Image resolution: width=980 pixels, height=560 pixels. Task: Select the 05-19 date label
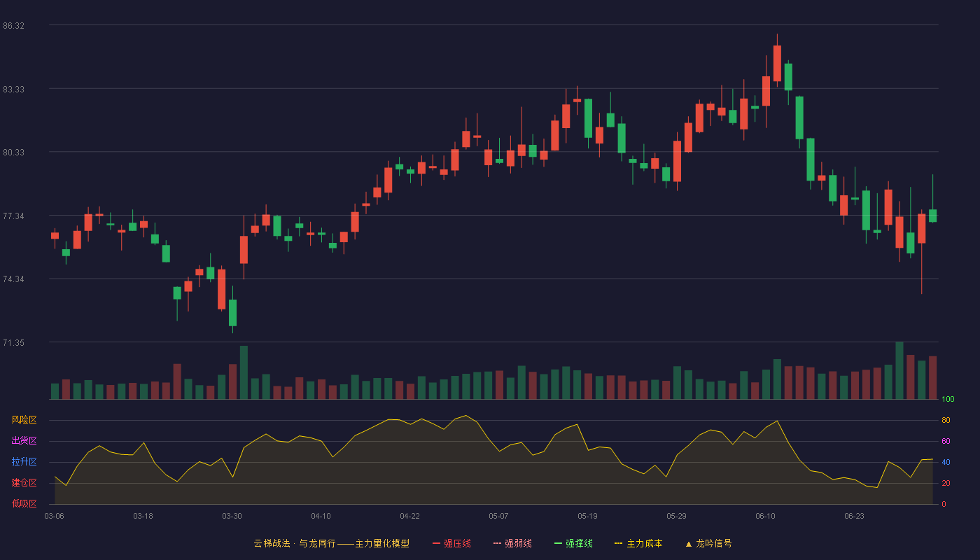coord(587,516)
